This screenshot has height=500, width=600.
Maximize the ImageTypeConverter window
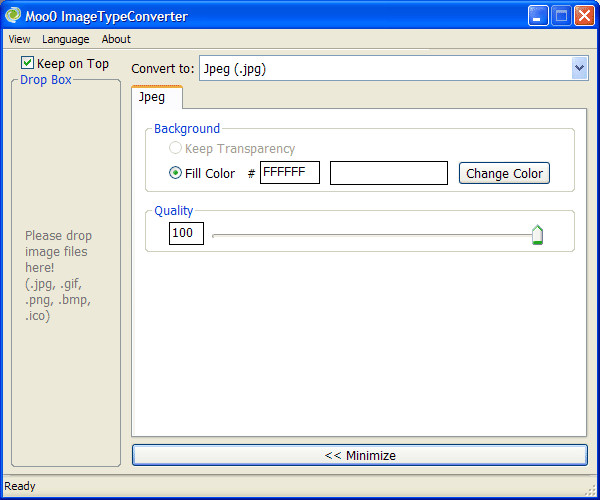pyautogui.click(x=561, y=16)
